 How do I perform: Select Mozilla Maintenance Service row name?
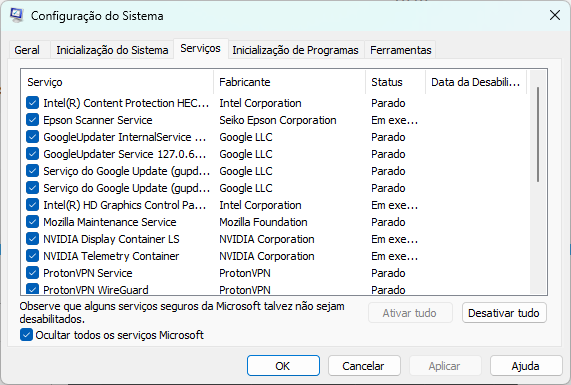pyautogui.click(x=110, y=222)
